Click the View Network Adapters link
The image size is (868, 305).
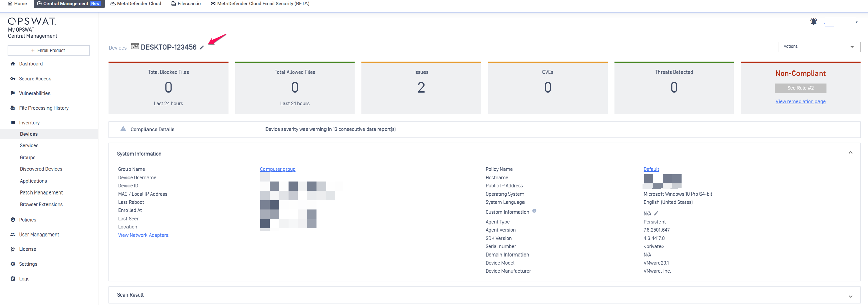(143, 235)
